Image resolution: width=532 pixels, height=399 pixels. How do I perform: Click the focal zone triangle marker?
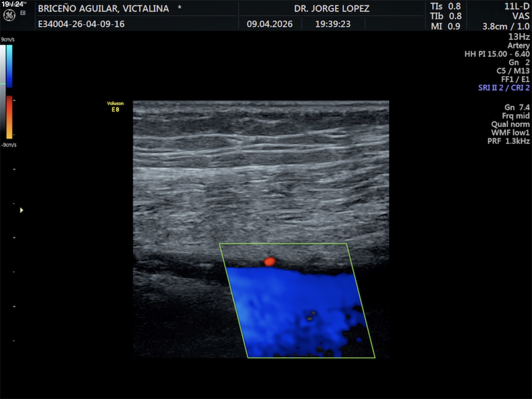click(x=21, y=210)
